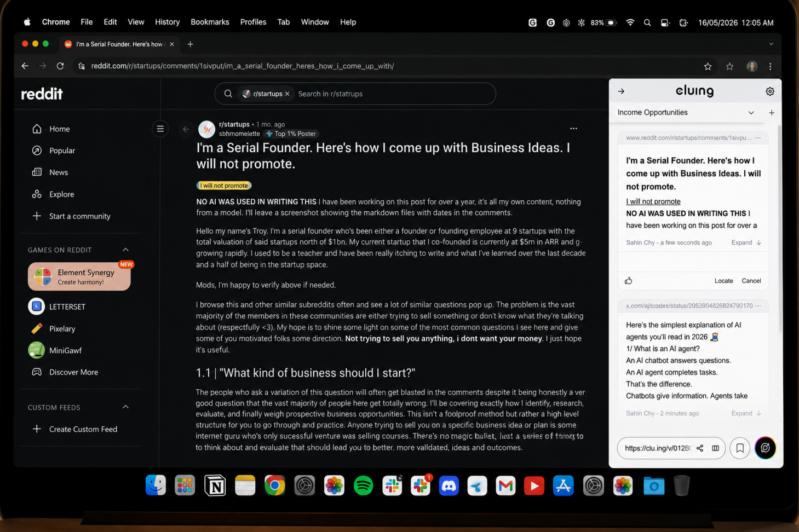Image resolution: width=799 pixels, height=532 pixels.
Task: Play the Element Synergy game
Action: [x=79, y=276]
